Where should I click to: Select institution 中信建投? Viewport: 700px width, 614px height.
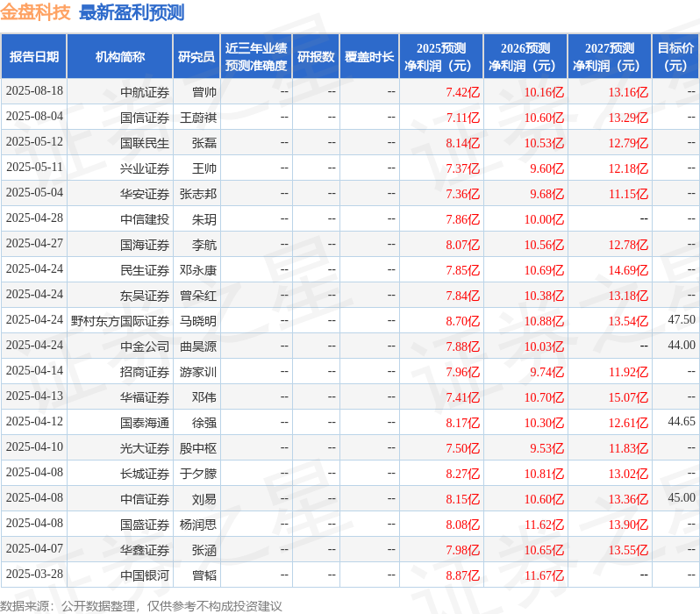[145, 219]
